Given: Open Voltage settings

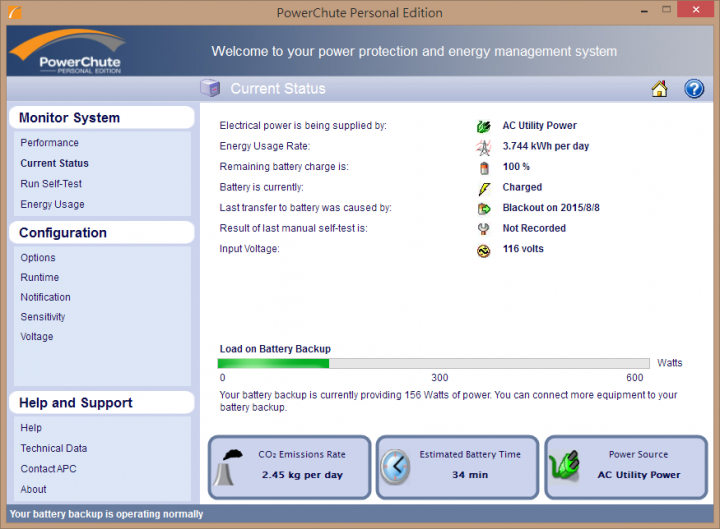Looking at the screenshot, I should point(37,337).
